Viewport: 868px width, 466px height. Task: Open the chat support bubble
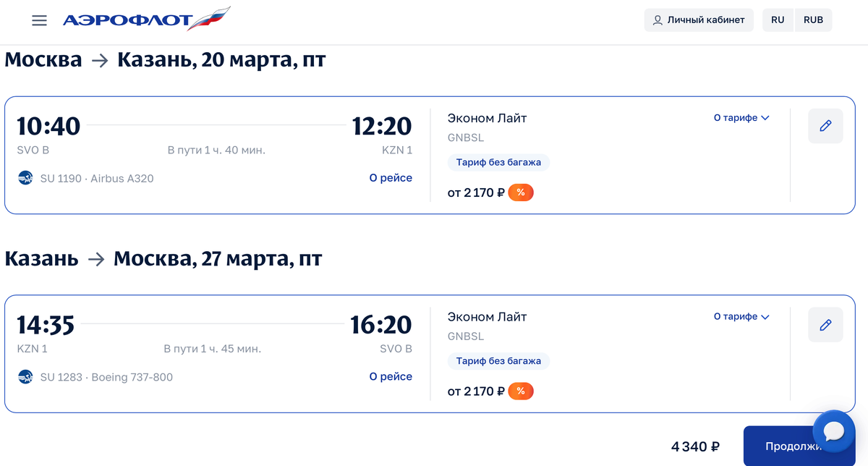(x=834, y=432)
